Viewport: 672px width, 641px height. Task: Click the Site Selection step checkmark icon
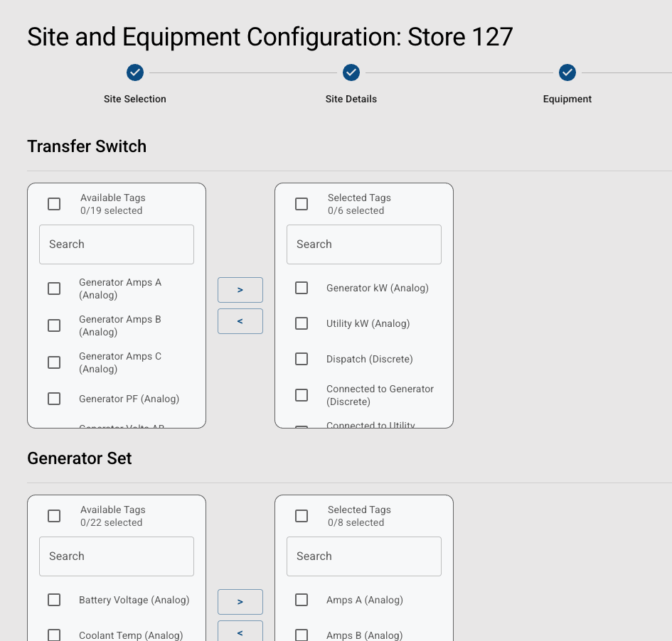pyautogui.click(x=135, y=72)
